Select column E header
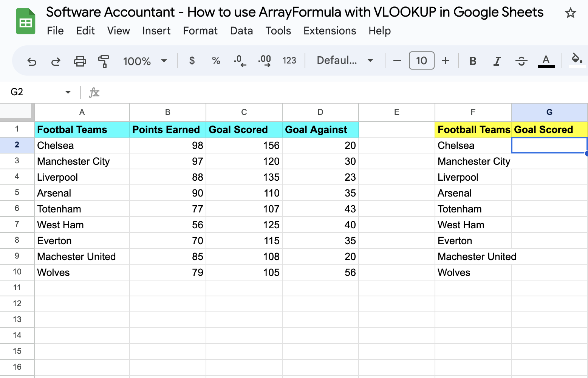Screen dimensions: 588x378 [397, 112]
